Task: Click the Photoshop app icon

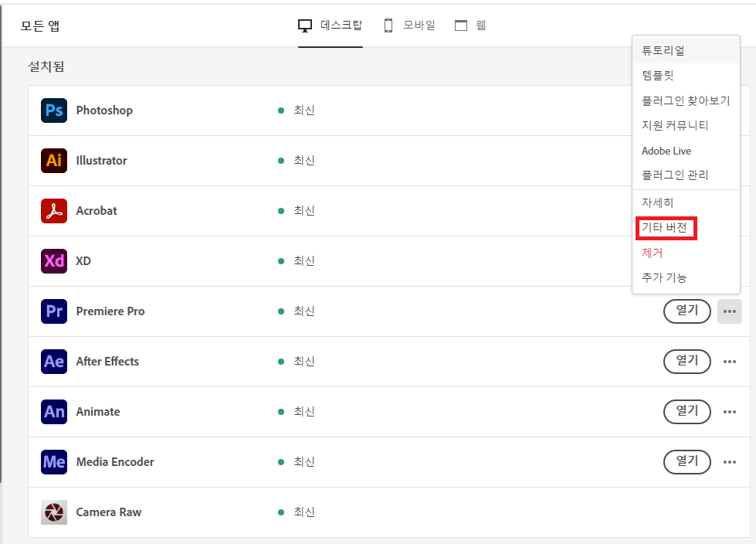Action: (54, 110)
